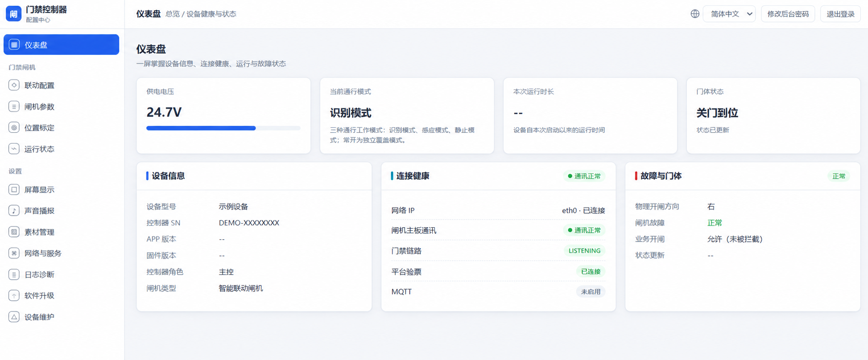Click the 位置标定 target icon
The height and width of the screenshot is (360, 868).
(14, 127)
